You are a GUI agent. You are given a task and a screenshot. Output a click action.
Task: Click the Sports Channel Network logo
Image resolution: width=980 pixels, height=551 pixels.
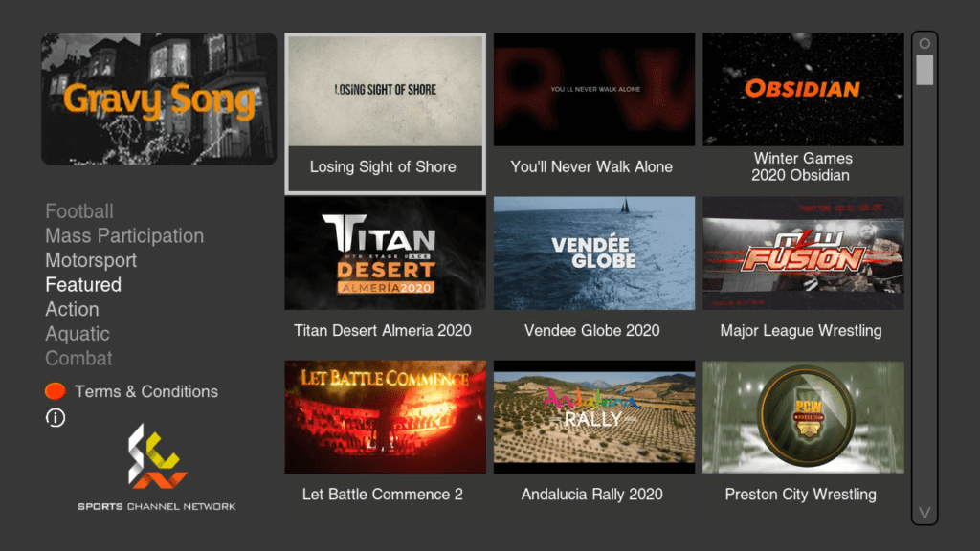(x=158, y=459)
